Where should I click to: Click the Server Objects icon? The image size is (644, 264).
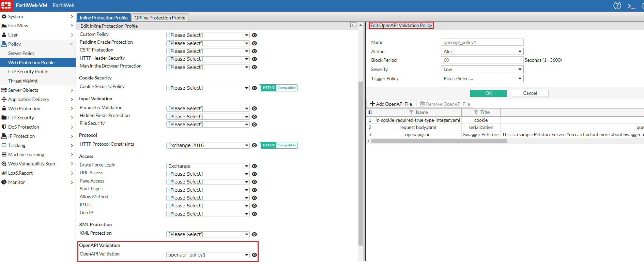[4, 90]
